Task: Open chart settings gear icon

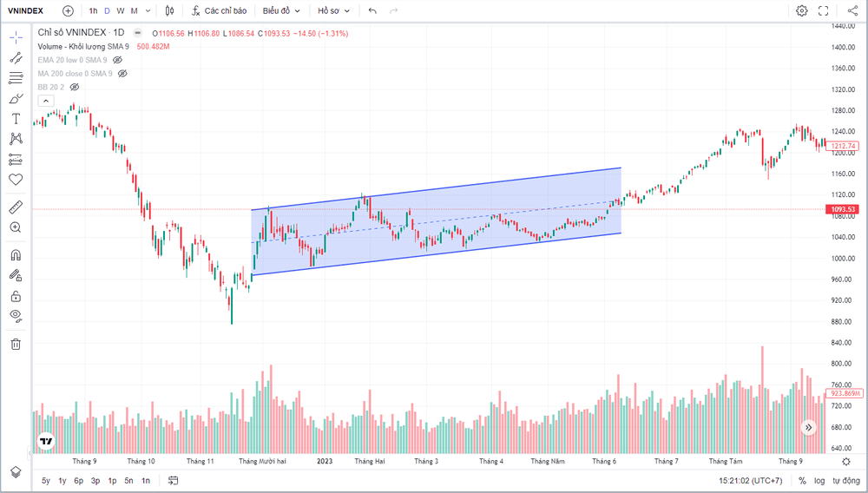Action: [801, 10]
